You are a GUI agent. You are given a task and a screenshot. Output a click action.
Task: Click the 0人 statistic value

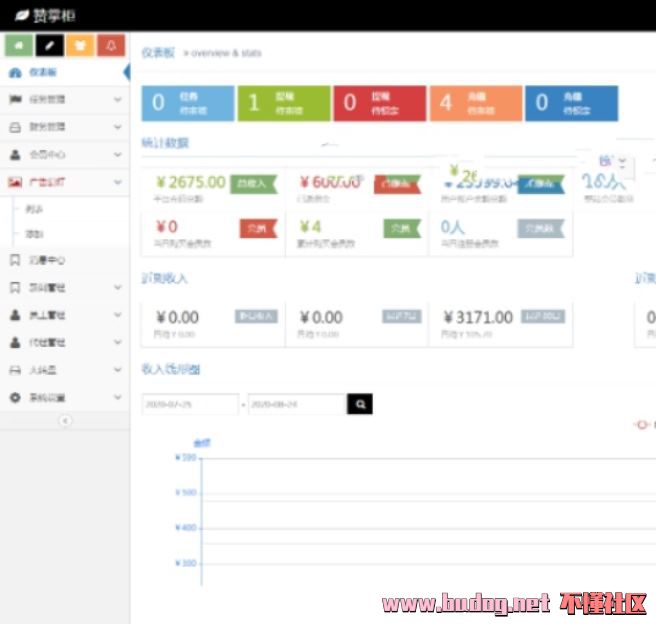pos(453,227)
